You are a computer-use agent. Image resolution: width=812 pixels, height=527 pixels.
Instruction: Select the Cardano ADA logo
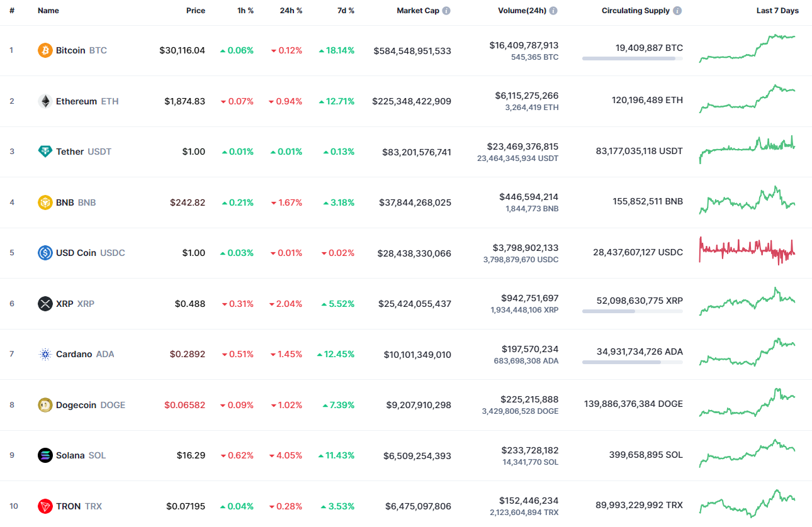pos(45,354)
